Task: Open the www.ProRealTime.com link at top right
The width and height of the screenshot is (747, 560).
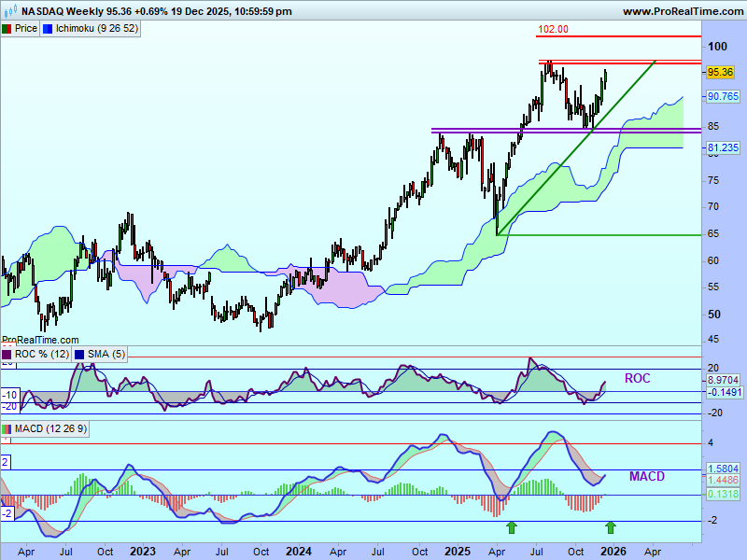Action: (x=683, y=11)
